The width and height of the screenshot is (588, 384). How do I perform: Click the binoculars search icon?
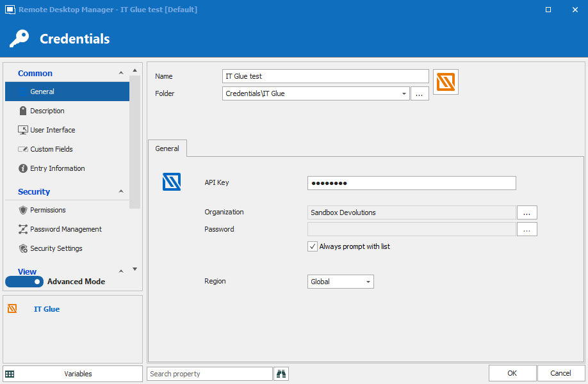point(281,374)
